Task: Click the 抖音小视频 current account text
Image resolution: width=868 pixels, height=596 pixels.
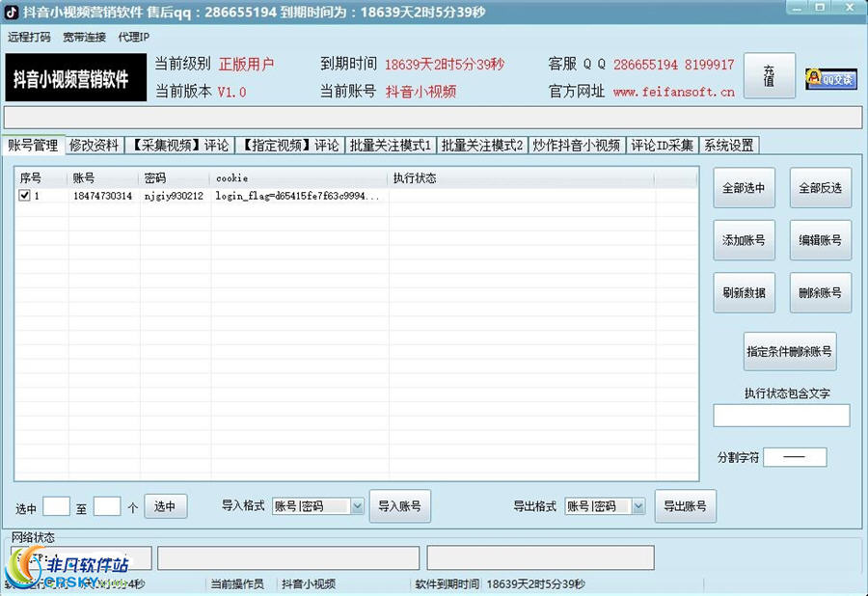Action: coord(420,92)
